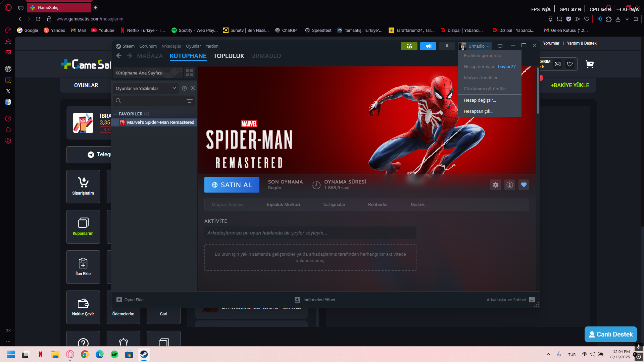This screenshot has height=362, width=644.
Task: Reload the GameSatış page
Action: click(38, 19)
